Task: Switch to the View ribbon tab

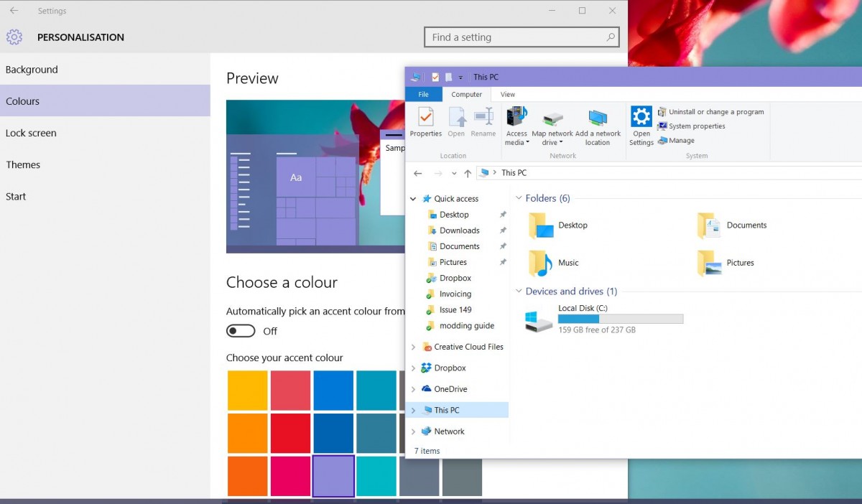Action: (508, 95)
